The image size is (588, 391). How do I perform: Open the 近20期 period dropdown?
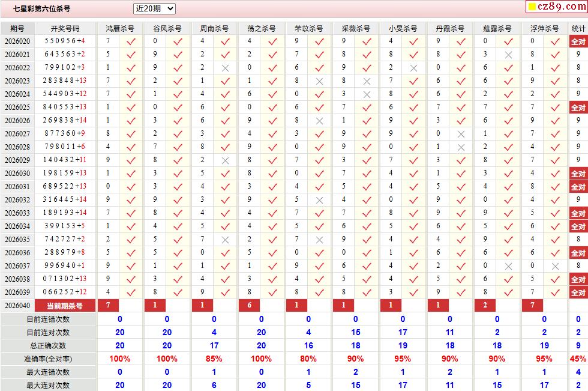pyautogui.click(x=154, y=8)
